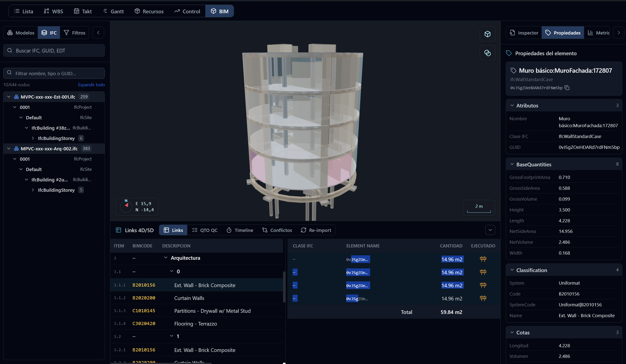626x364 pixels.
Task: Open the Control tab
Action: point(187,11)
